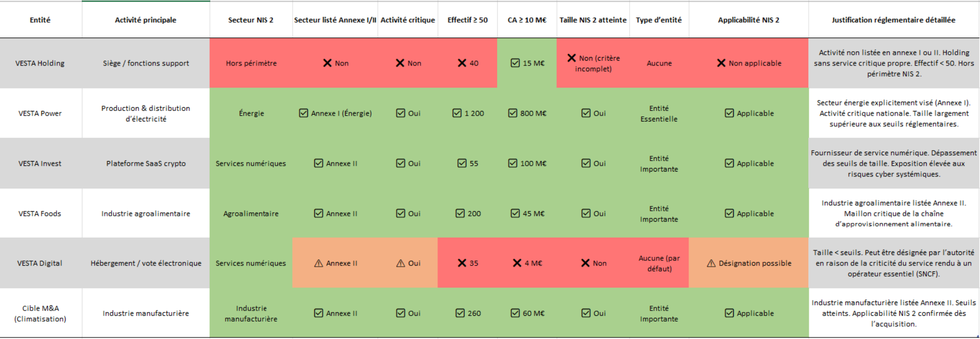Click the X mark beside Non in VESTA Digital row

point(585,263)
